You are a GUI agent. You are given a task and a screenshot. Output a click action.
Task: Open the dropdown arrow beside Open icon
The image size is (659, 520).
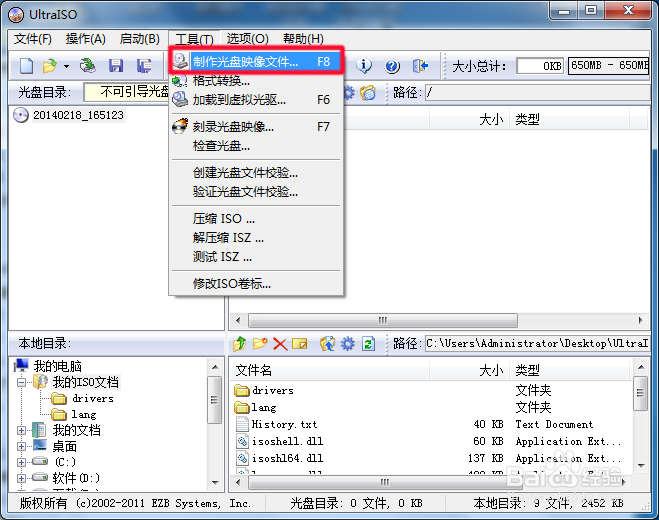66,66
